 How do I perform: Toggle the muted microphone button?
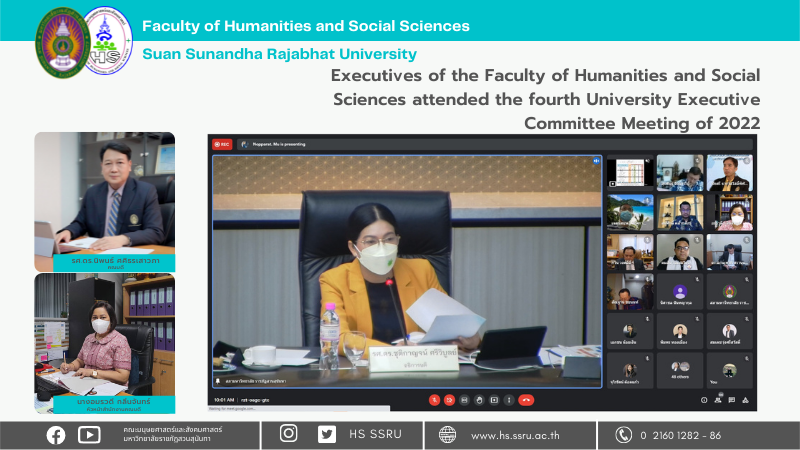[x=434, y=400]
